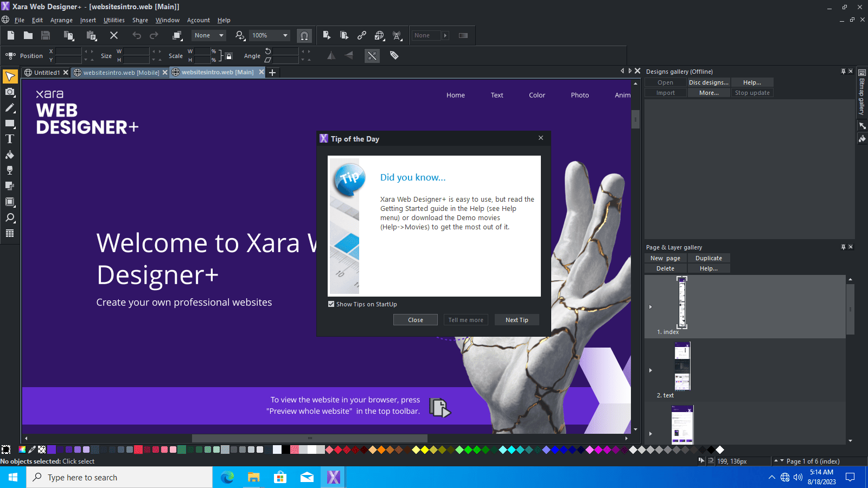Select the Selector arrow tool
The image size is (868, 488).
[10, 76]
